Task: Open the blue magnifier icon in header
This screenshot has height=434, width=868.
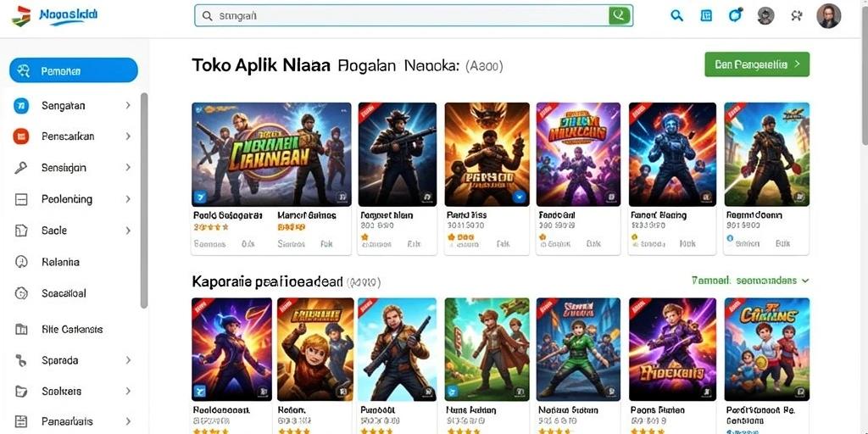Action: (676, 15)
